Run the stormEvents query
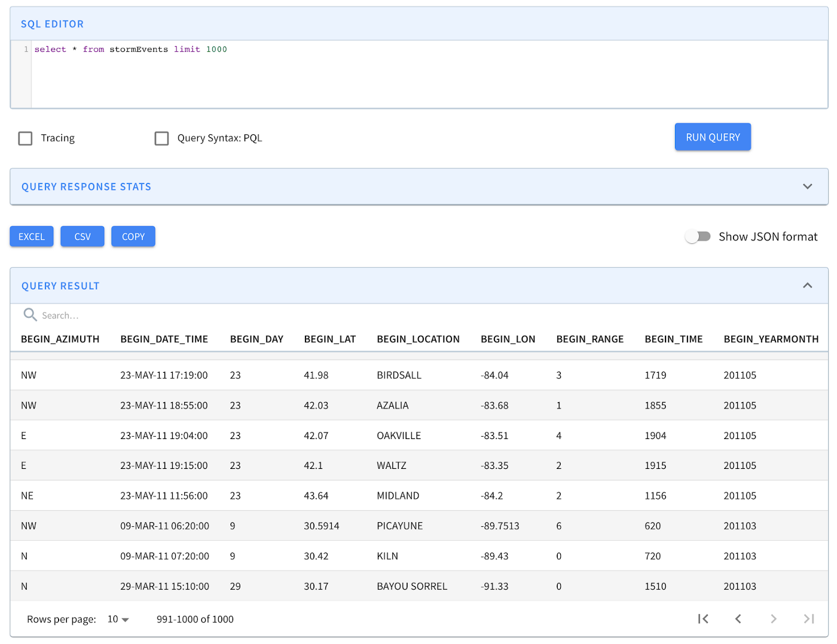This screenshot has width=837, height=644. pos(712,137)
